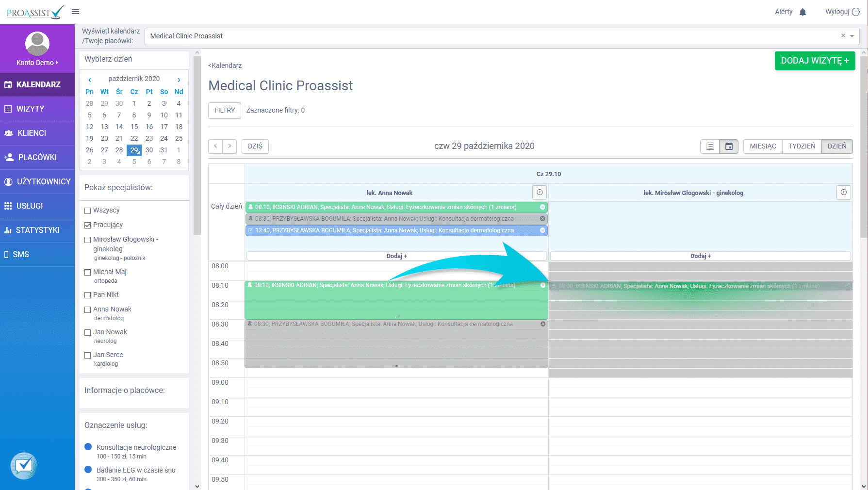Check the Pan Nikt checkbox
868x490 pixels.
[x=88, y=295]
